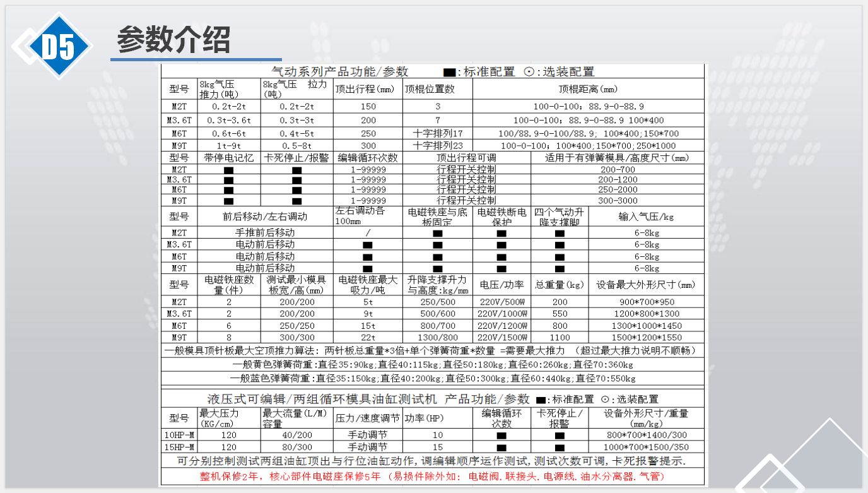Image resolution: width=868 pixels, height=493 pixels.
Task: Click M6T's 四个气动升降支撑脚 black square marker
Action: pyautogui.click(x=560, y=257)
